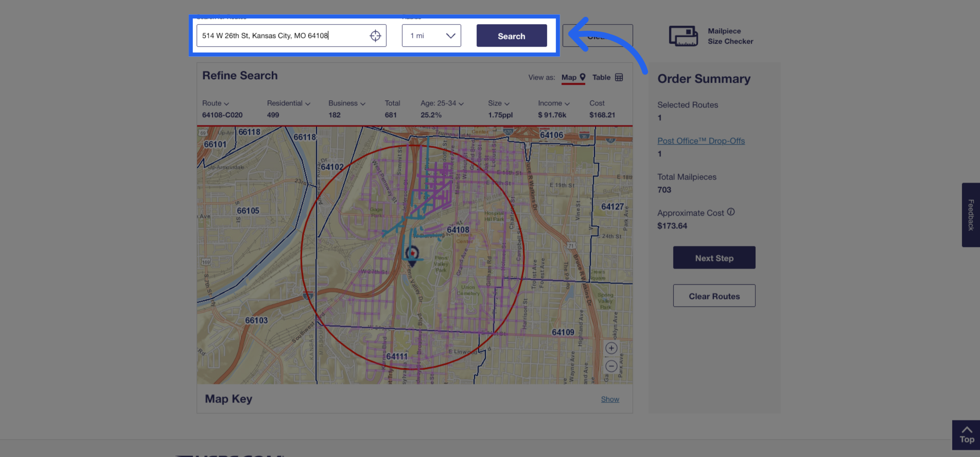
Task: Click the map zoom in plus button
Action: (x=611, y=348)
